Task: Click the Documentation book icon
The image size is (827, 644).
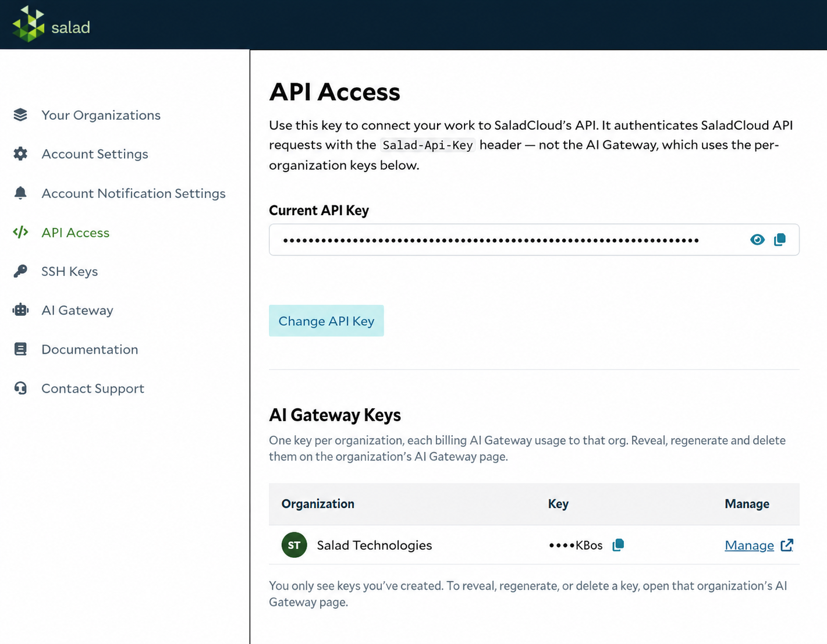Action: pyautogui.click(x=20, y=349)
